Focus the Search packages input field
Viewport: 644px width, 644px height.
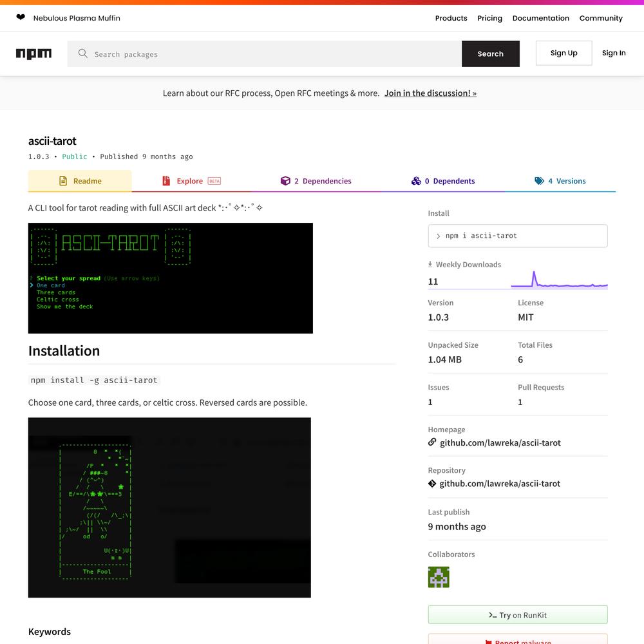point(265,54)
